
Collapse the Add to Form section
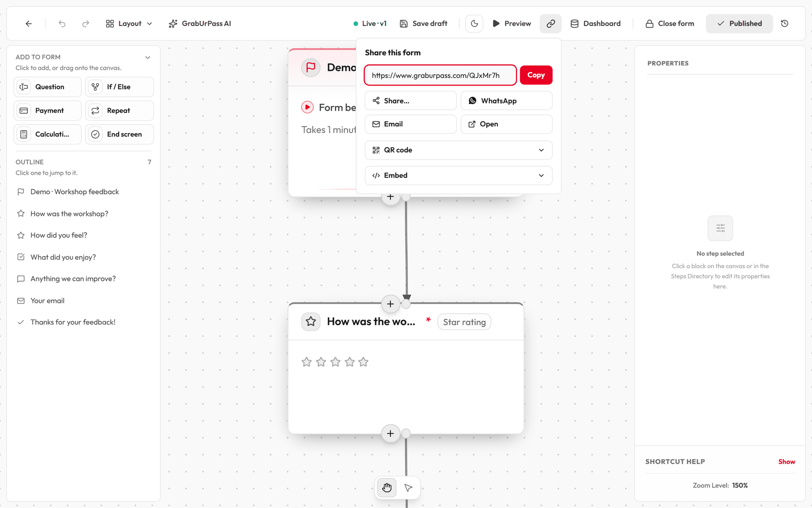click(x=148, y=57)
